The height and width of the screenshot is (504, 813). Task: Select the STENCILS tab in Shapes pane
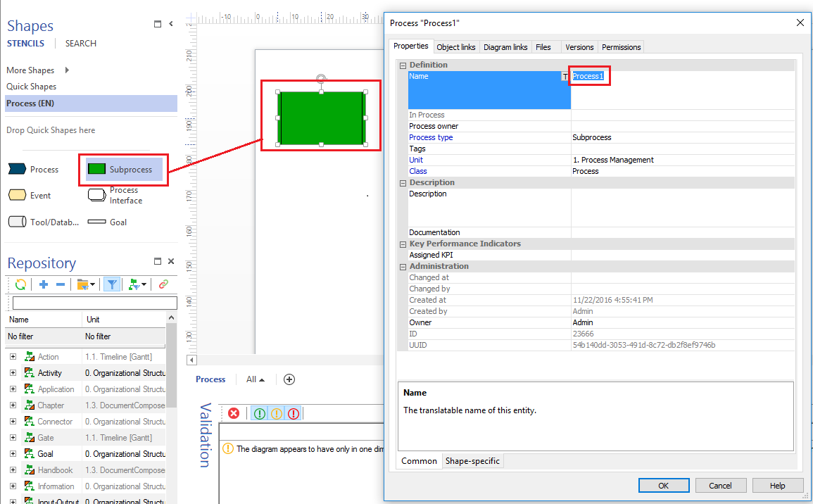point(25,44)
